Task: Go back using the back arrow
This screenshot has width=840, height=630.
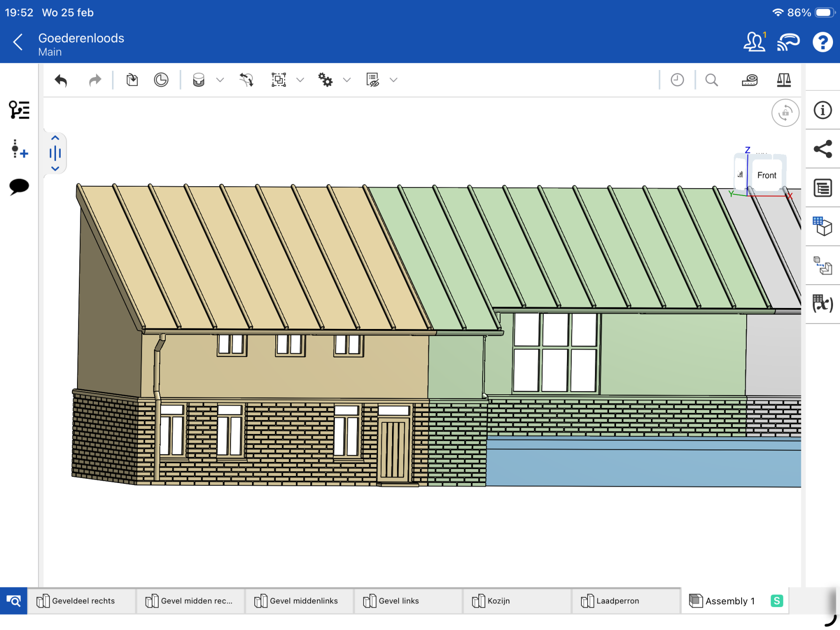Action: pyautogui.click(x=18, y=42)
